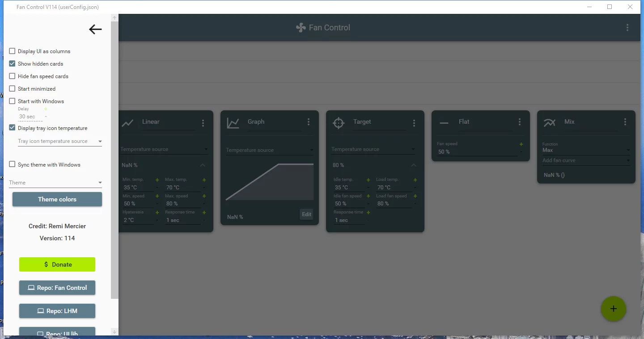Click the settings panel scrollbar
644x339 pixels.
(114, 159)
